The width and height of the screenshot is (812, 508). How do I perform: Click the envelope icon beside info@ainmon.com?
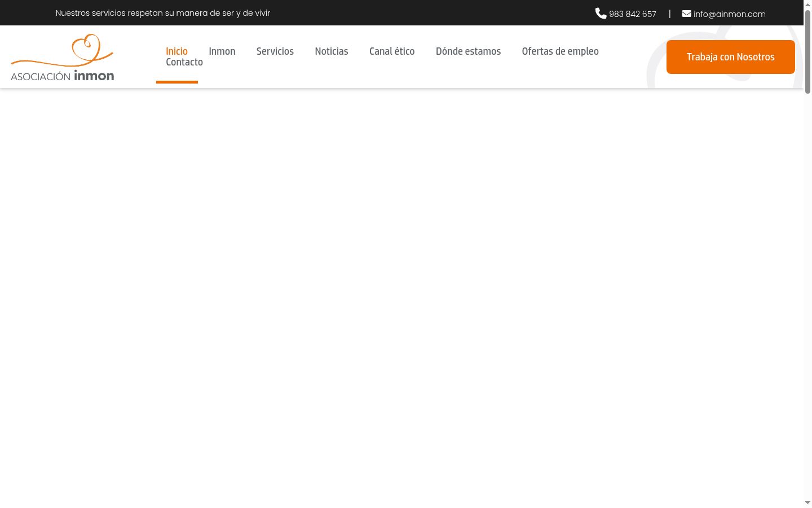point(686,14)
